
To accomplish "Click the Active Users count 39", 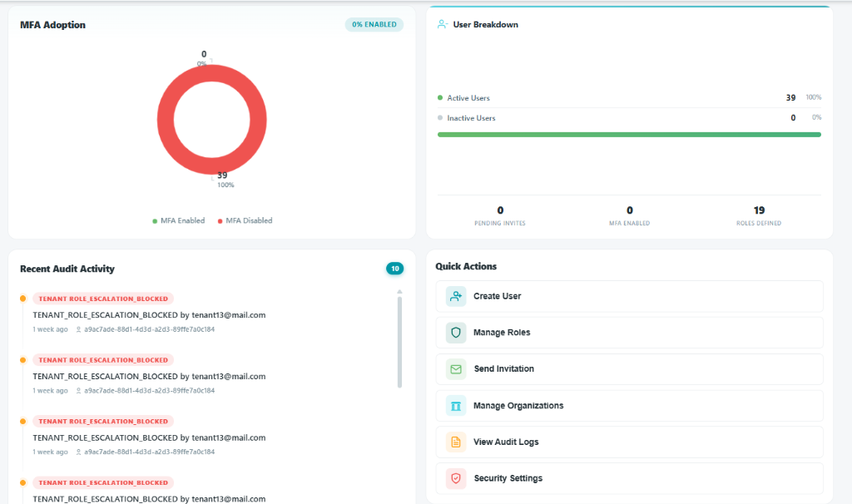I will tap(790, 98).
